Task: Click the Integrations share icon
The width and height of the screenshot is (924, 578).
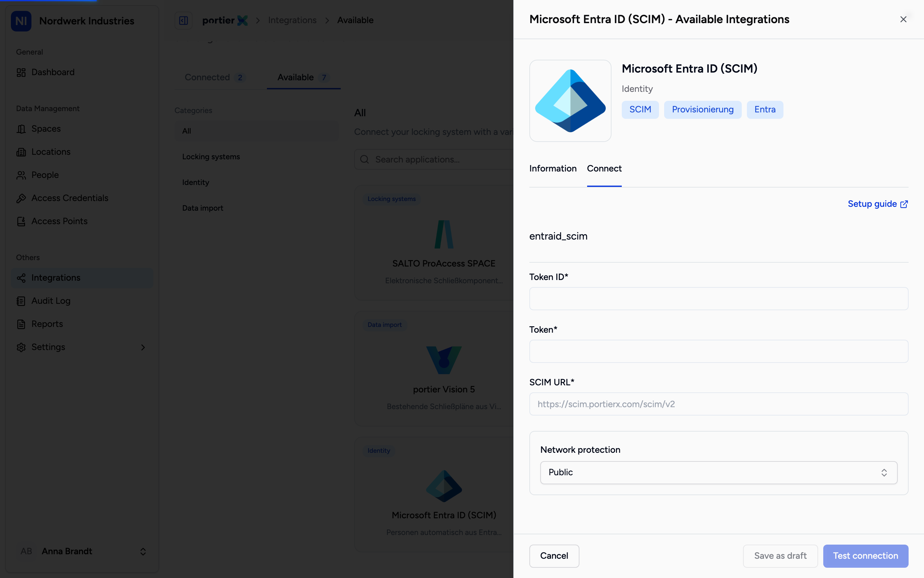Action: click(21, 278)
